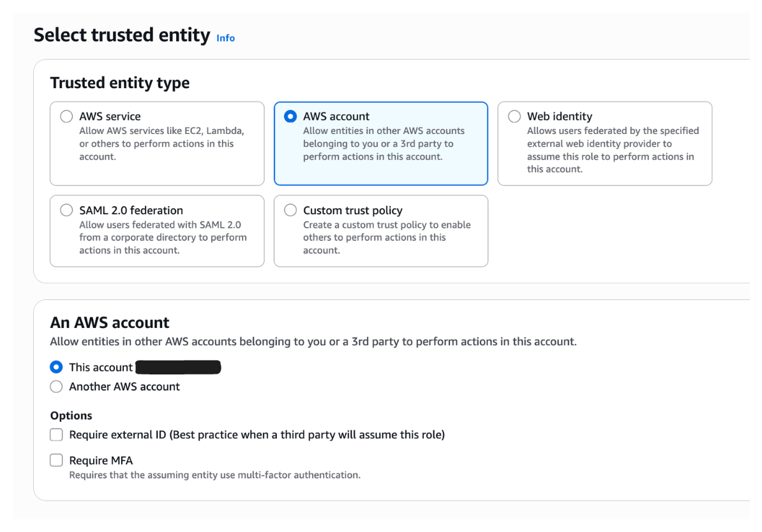
Task: Open the Info link beside Select trusted entity
Action: [x=225, y=38]
